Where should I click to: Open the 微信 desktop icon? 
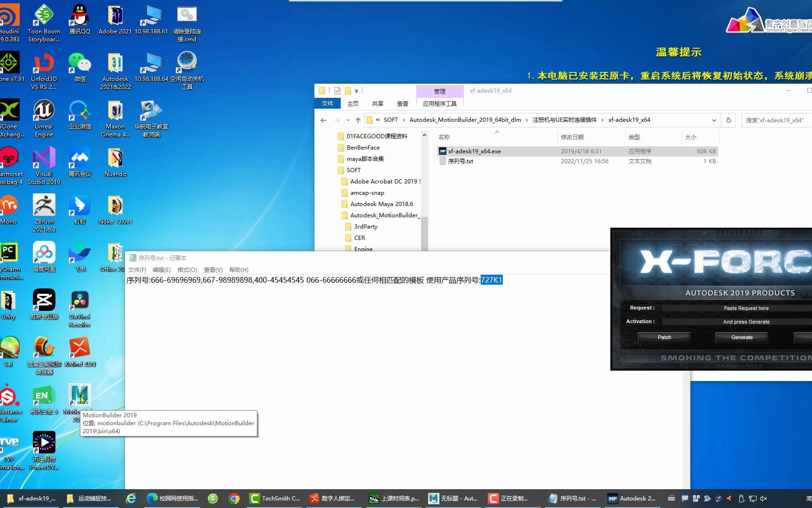coord(79,67)
